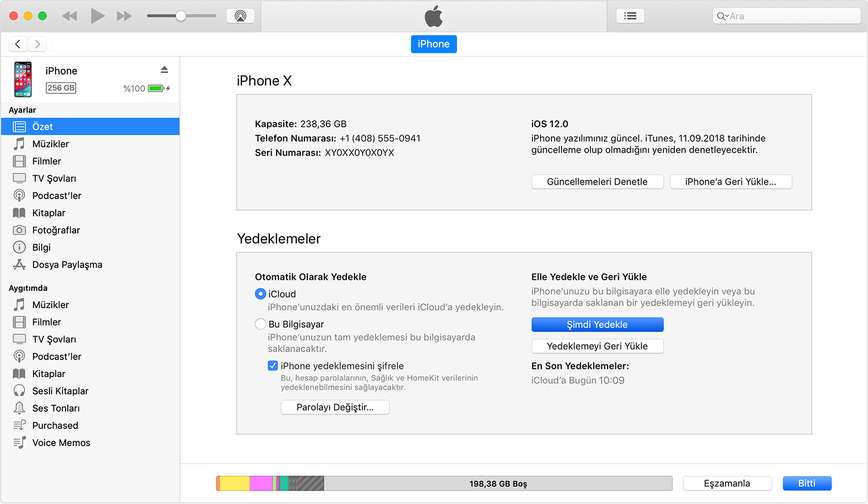Select the iPhone tab at top
The height and width of the screenshot is (504, 868).
point(433,44)
